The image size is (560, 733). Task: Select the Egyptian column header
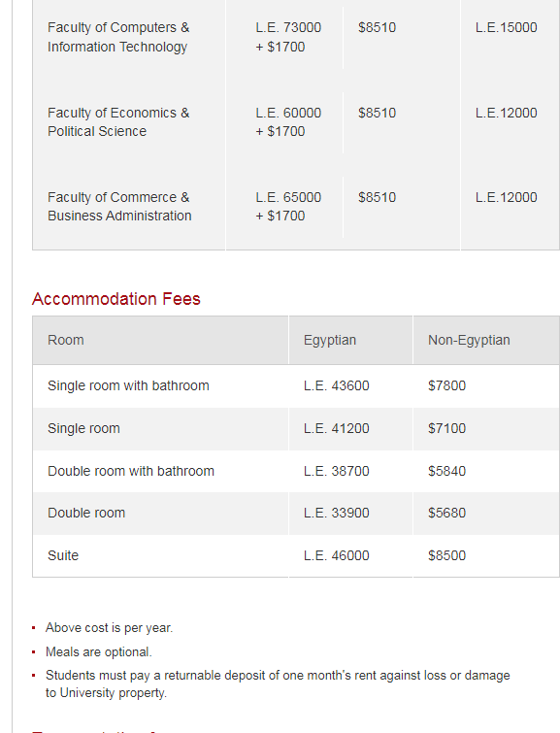point(330,340)
